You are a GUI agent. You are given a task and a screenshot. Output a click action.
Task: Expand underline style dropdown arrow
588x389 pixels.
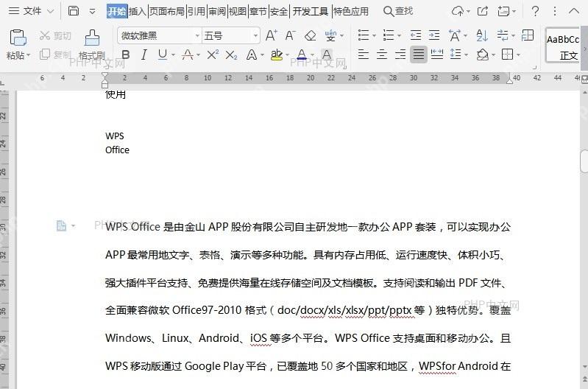(173, 55)
